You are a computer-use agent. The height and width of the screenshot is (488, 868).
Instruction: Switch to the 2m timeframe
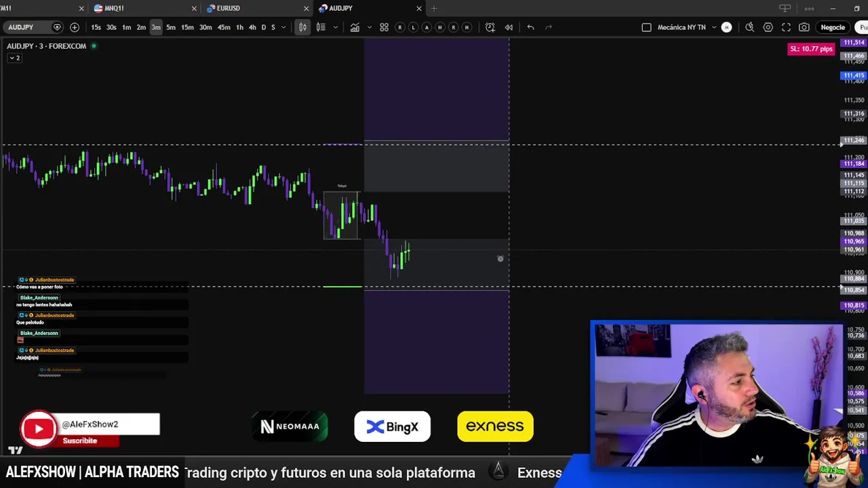tap(141, 27)
